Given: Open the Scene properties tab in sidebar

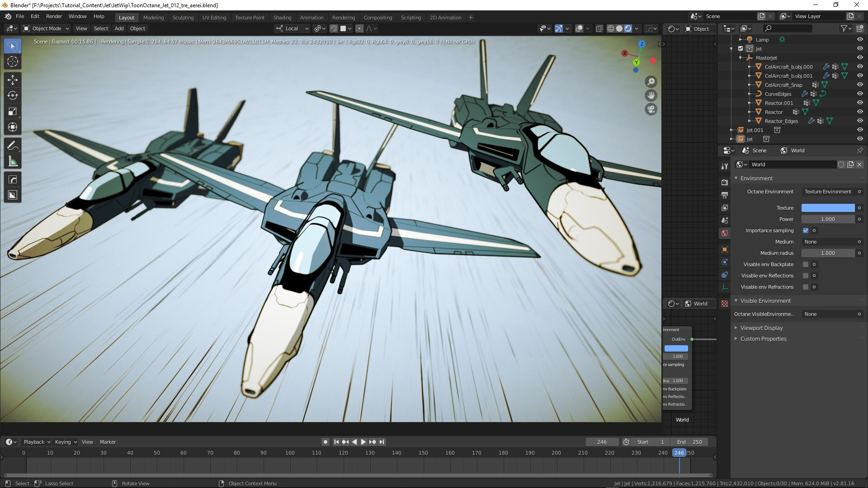Looking at the screenshot, I should click(725, 221).
